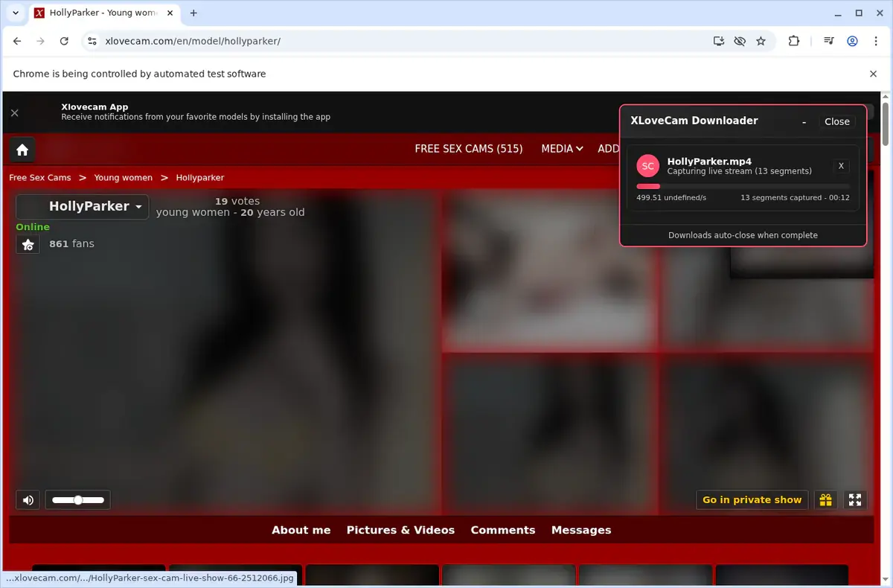Switch to the Comments tab
The width and height of the screenshot is (893, 588).
(503, 530)
